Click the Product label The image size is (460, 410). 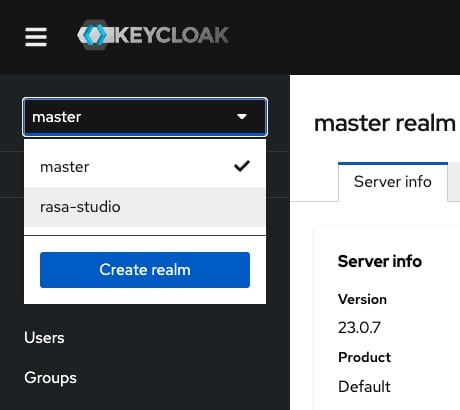(364, 357)
